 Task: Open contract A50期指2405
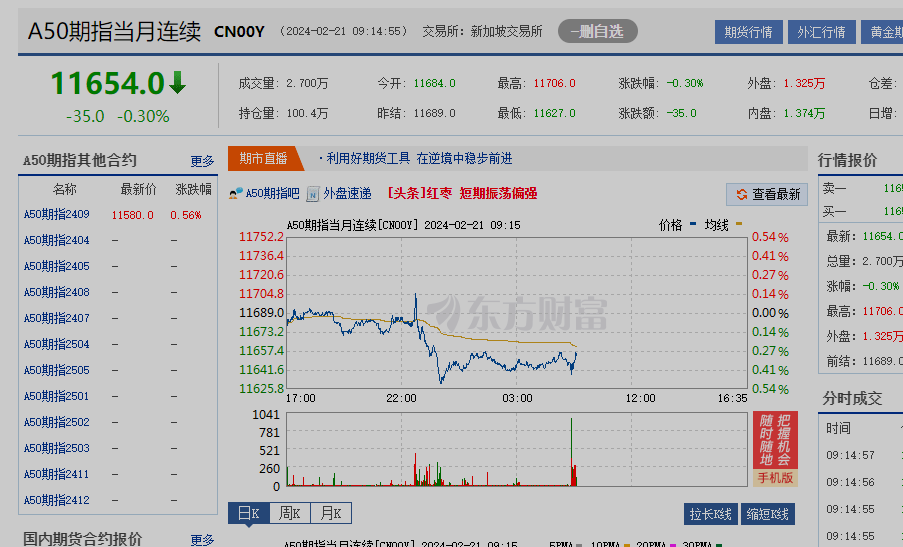(x=56, y=266)
